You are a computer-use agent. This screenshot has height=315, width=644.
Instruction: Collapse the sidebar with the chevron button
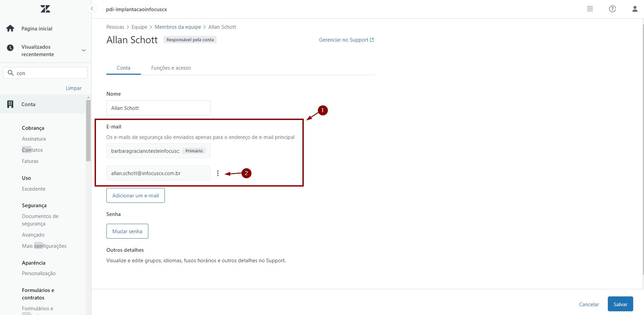click(92, 8)
